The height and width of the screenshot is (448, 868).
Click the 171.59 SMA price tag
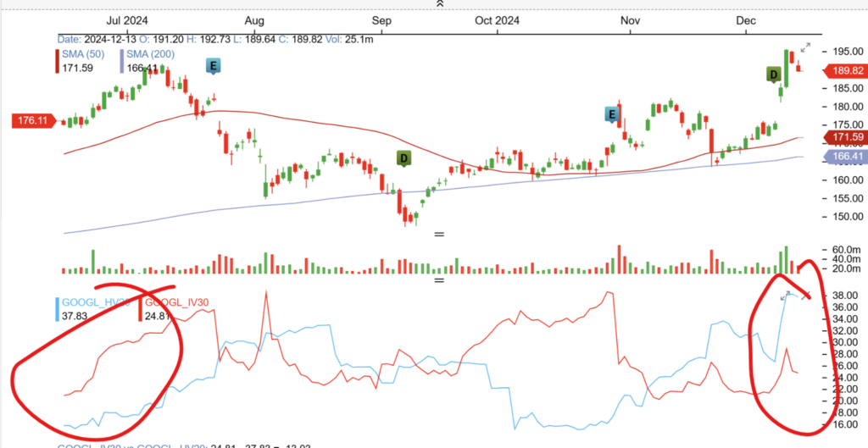845,136
